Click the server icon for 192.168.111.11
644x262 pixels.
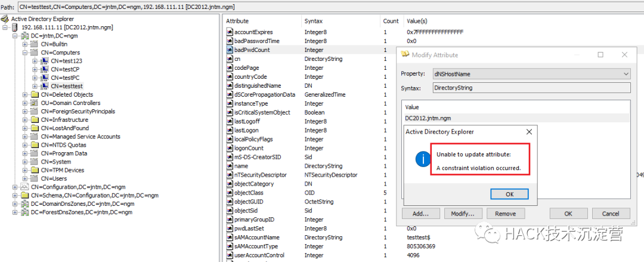pyautogui.click(x=15, y=27)
